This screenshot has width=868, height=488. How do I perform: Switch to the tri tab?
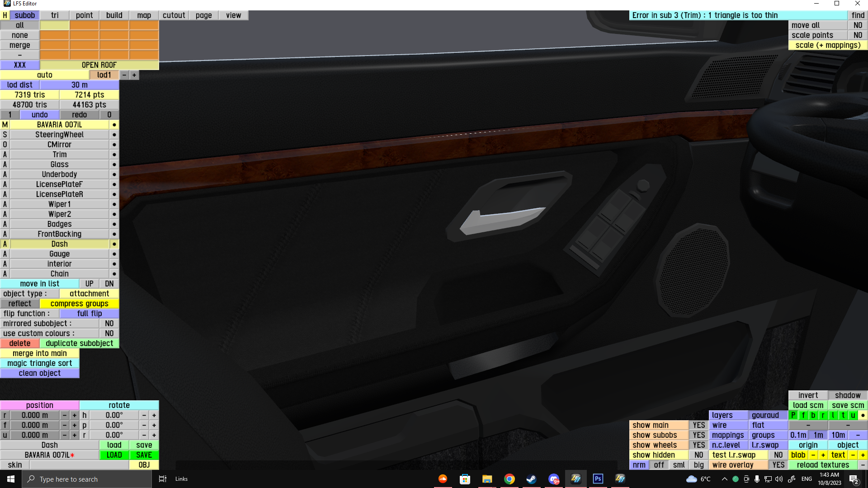pyautogui.click(x=55, y=15)
